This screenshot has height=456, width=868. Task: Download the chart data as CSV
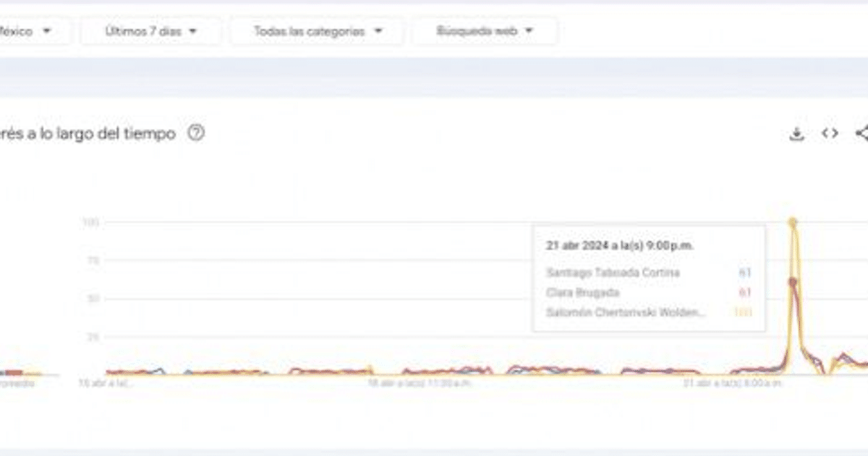(x=796, y=134)
